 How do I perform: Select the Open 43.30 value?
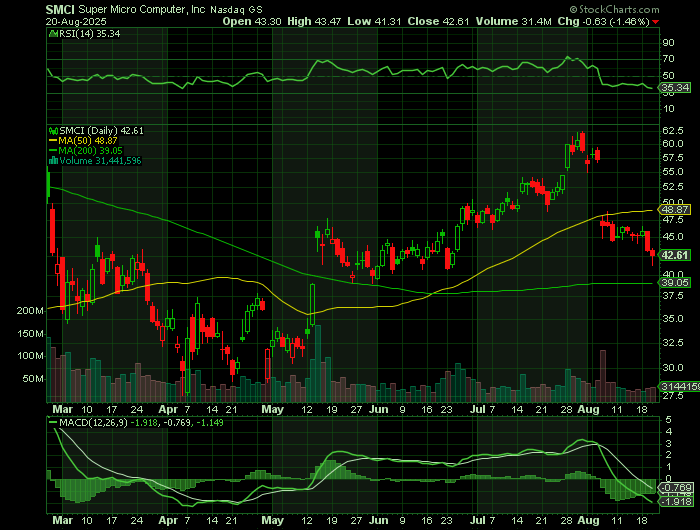pos(252,21)
